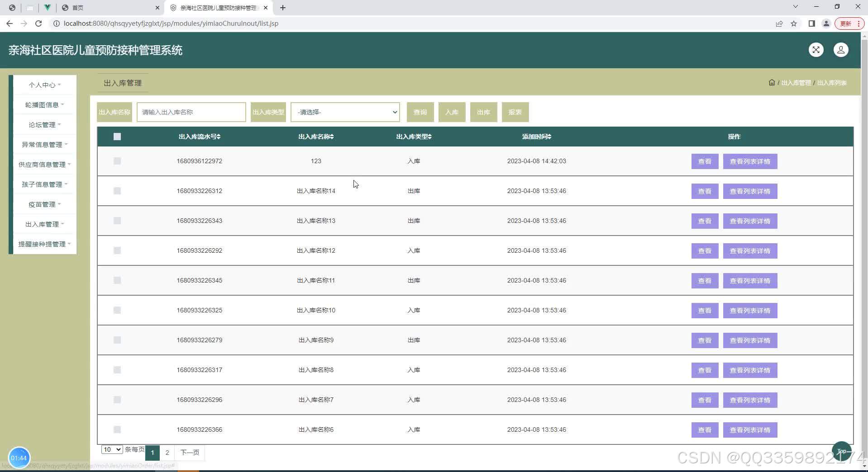The height and width of the screenshot is (472, 868).
Task: Click the browser back arrow
Action: point(10,24)
